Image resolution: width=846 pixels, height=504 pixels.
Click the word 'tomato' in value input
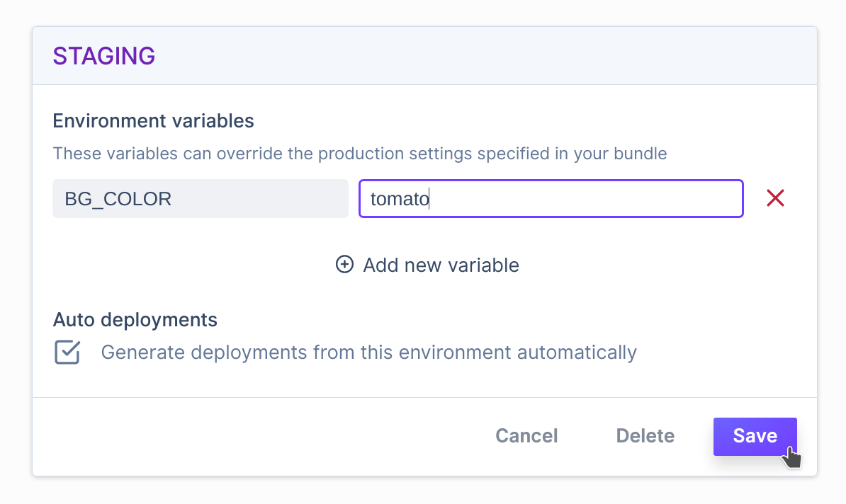pyautogui.click(x=399, y=199)
